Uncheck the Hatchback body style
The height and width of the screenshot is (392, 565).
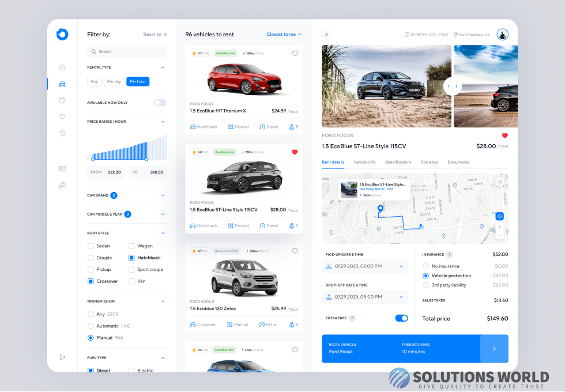(x=131, y=258)
